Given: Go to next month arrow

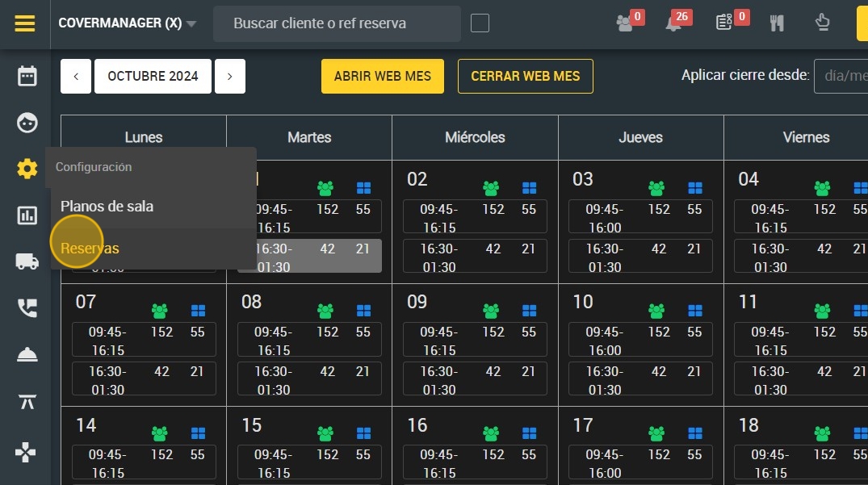Looking at the screenshot, I should 230,77.
